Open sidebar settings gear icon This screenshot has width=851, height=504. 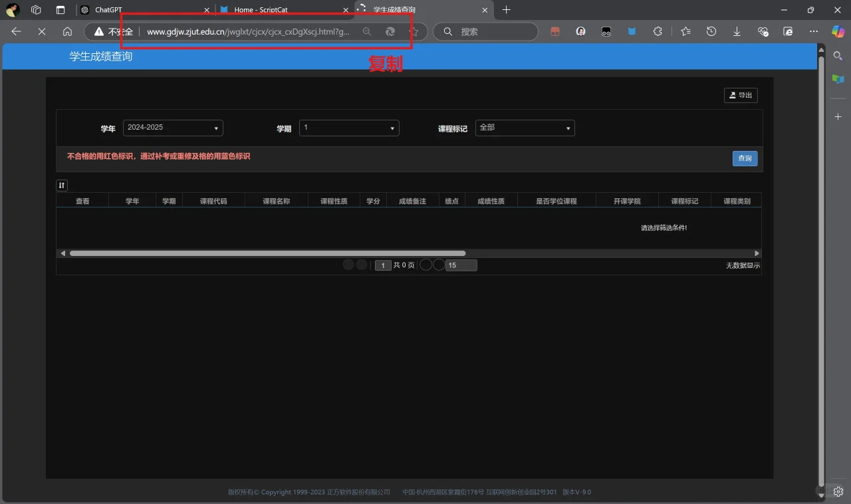pos(838,492)
